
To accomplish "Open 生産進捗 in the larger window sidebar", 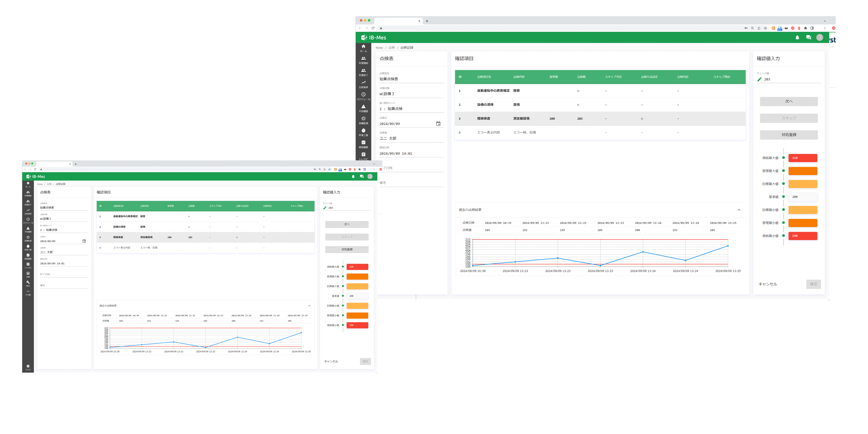I will (x=363, y=84).
